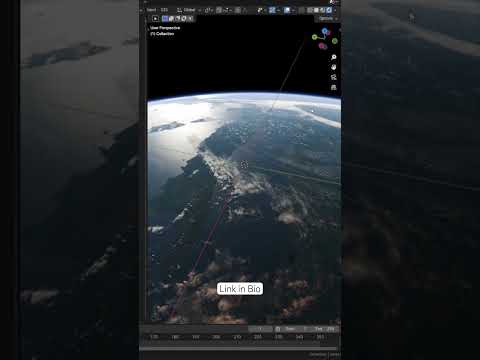This screenshot has width=480, height=360.
Task: Toggle the camera view button
Action: pyautogui.click(x=334, y=77)
